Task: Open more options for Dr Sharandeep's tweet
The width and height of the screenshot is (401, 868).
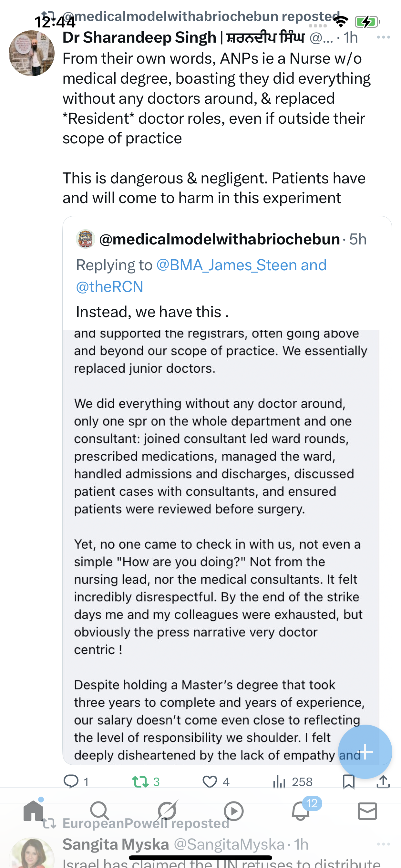Action: [384, 37]
